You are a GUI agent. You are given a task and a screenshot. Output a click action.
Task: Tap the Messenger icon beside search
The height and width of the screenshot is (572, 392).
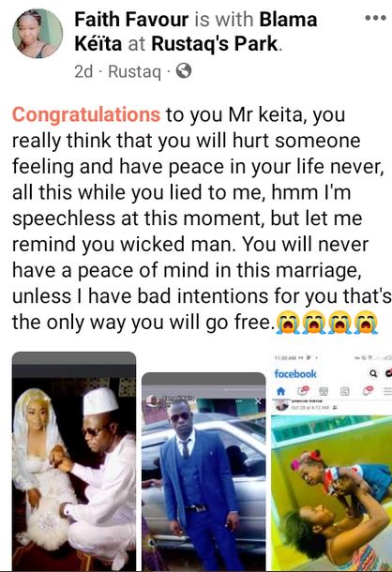click(x=388, y=373)
